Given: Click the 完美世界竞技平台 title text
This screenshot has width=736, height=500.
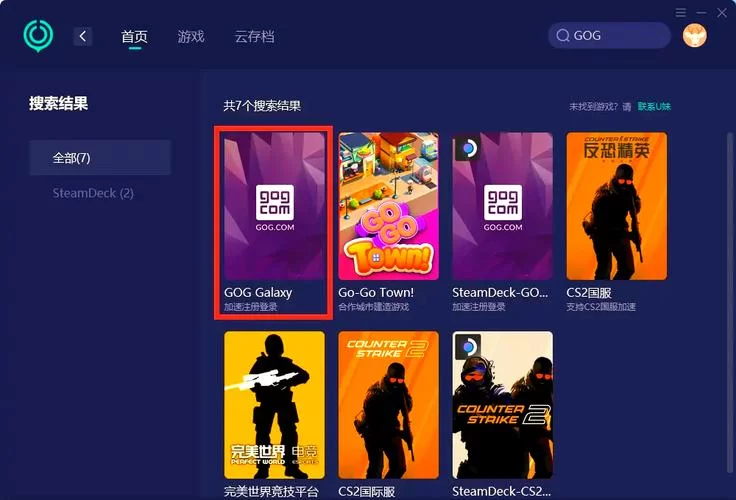Looking at the screenshot, I should point(271,492).
